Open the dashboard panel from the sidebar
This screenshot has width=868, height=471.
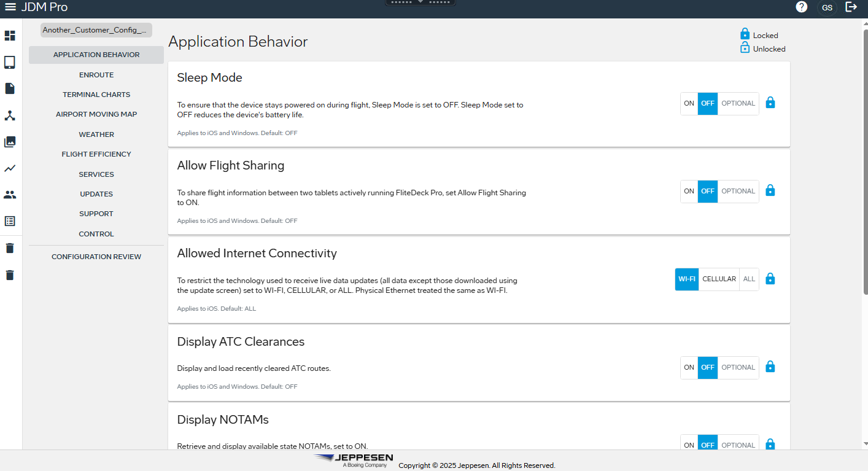point(10,36)
